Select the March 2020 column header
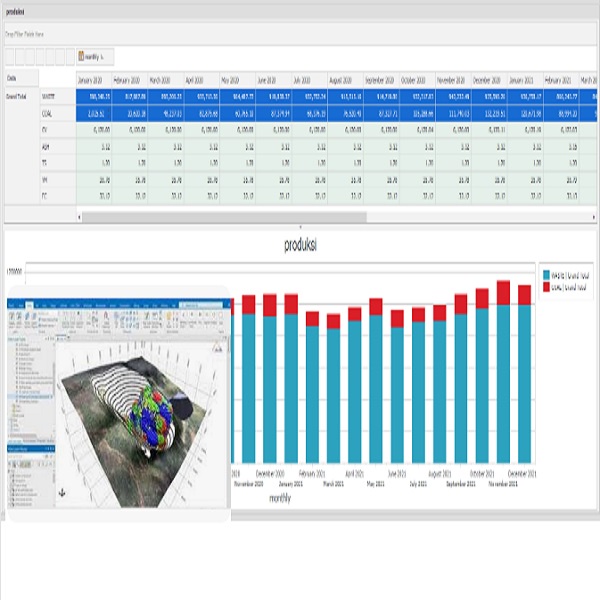This screenshot has width=600, height=600. pyautogui.click(x=165, y=80)
